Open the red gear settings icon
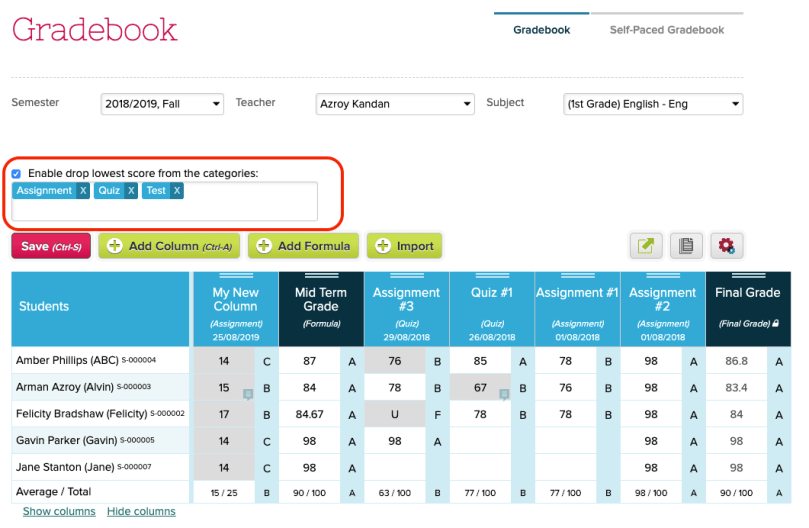Screen dimensions: 809x528 (x=726, y=246)
